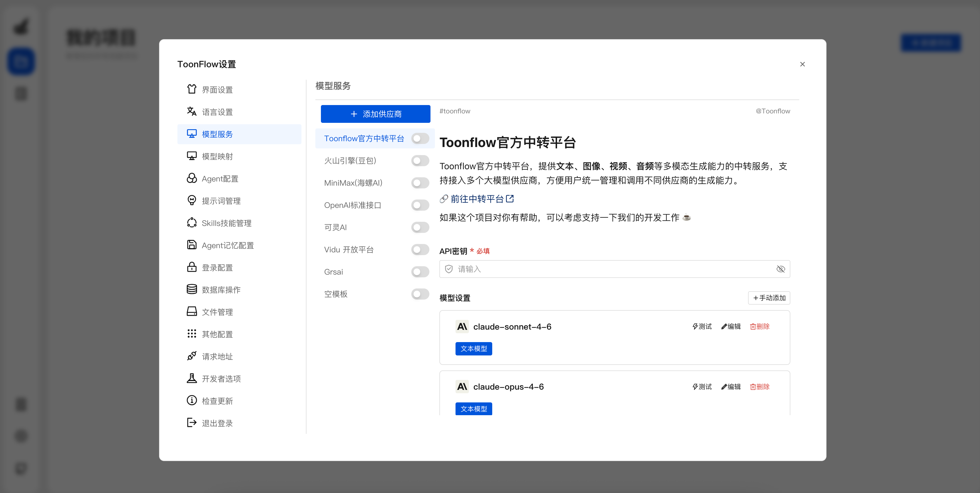Select 火山引擎(豆包) provider row
Screen dimensions: 980x493
375,161
